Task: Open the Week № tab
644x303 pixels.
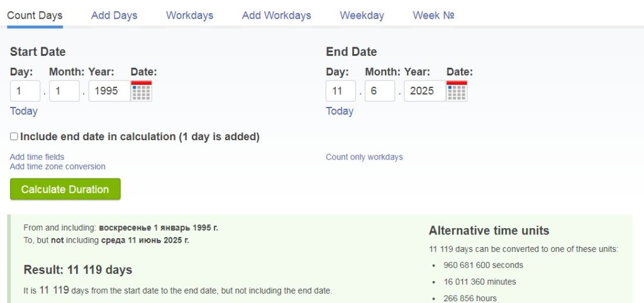Action: [433, 16]
